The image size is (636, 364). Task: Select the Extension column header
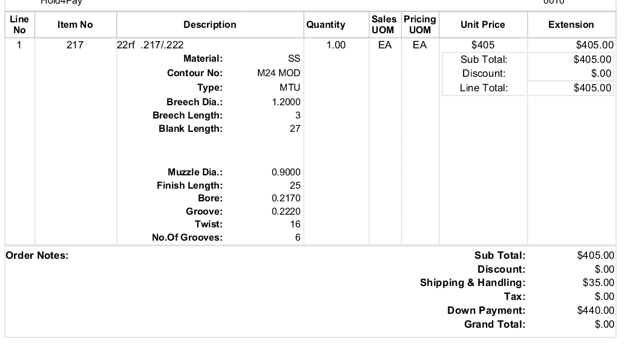[x=571, y=25]
